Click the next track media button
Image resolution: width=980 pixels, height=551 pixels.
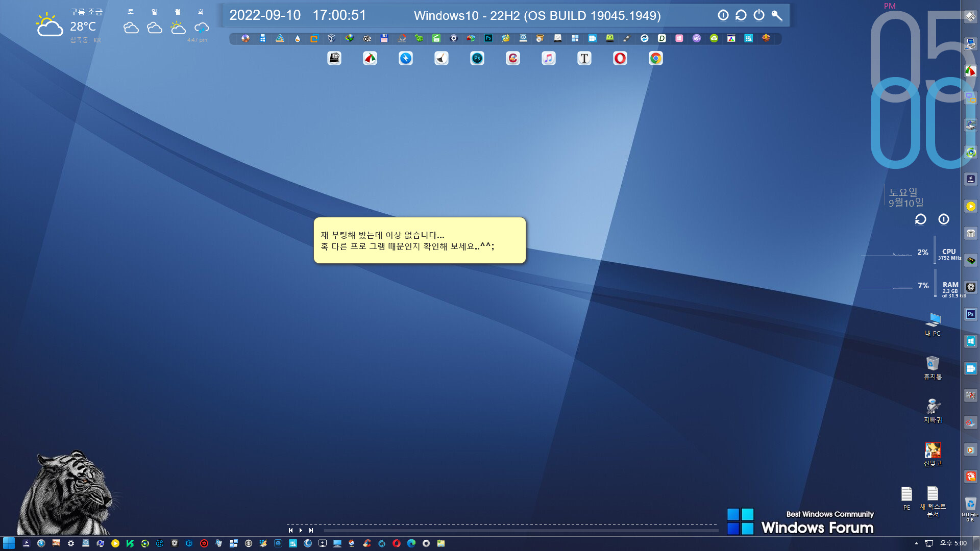311,531
